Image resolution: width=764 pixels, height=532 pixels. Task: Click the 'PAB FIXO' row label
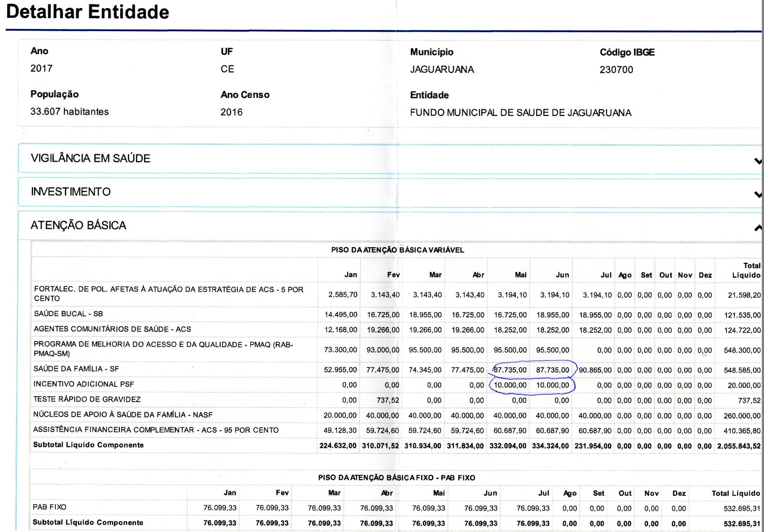[x=49, y=507]
